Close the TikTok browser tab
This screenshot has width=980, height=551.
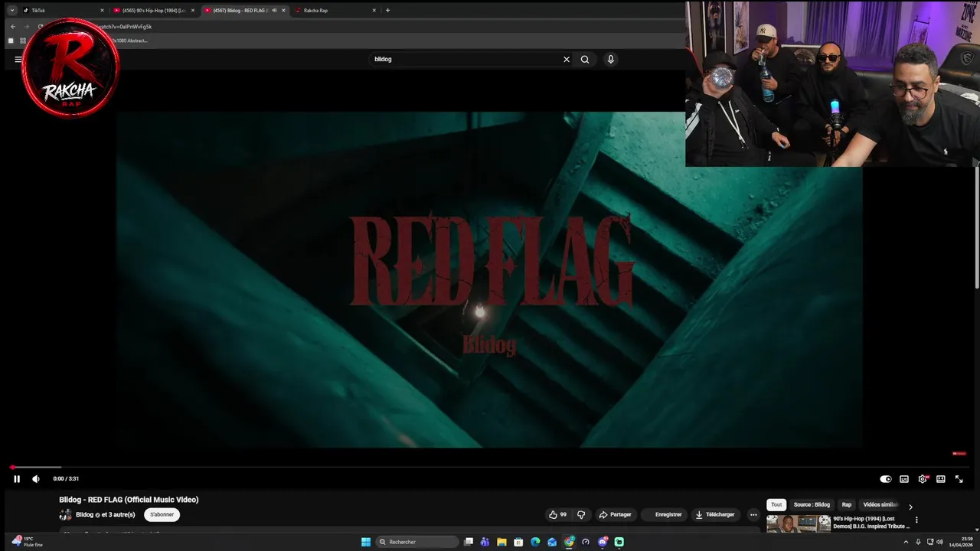[x=102, y=11]
